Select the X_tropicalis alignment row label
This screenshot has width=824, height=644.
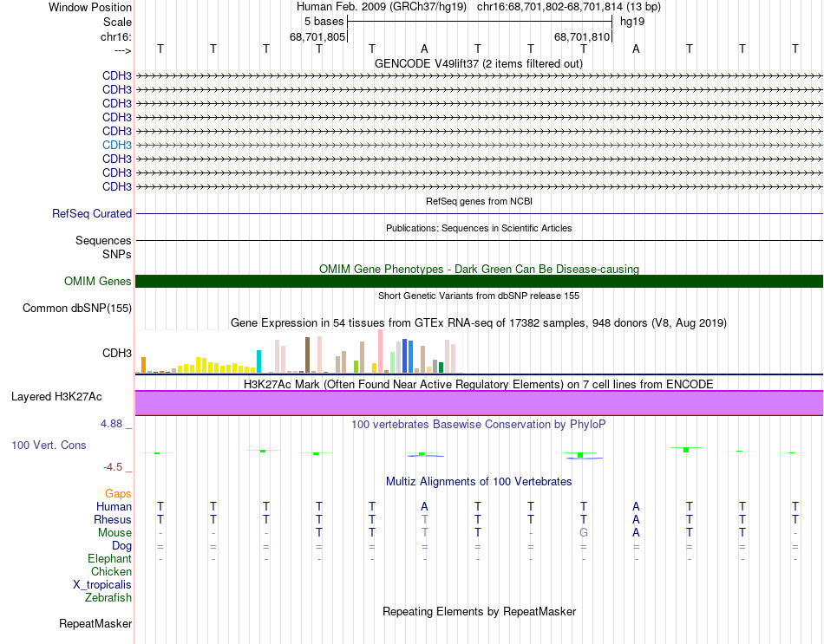point(102,585)
